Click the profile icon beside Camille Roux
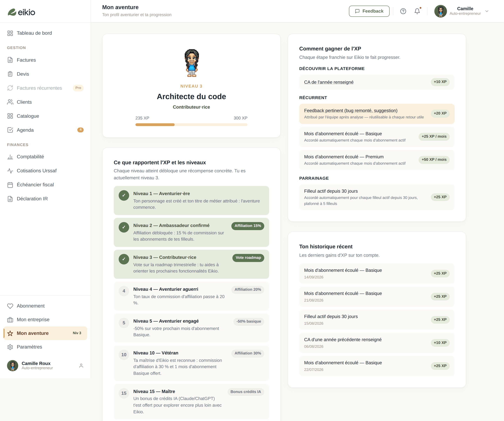The width and height of the screenshot is (504, 421). 81,365
